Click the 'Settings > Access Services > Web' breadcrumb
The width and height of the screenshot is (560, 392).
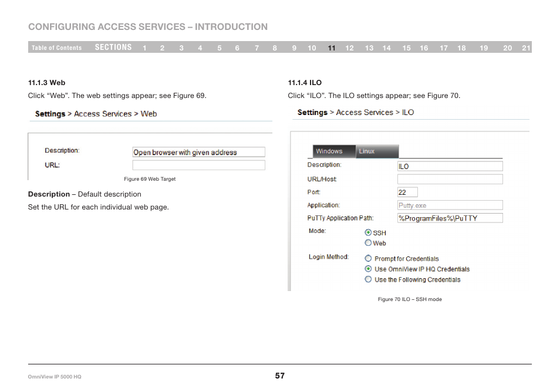pyautogui.click(x=96, y=114)
